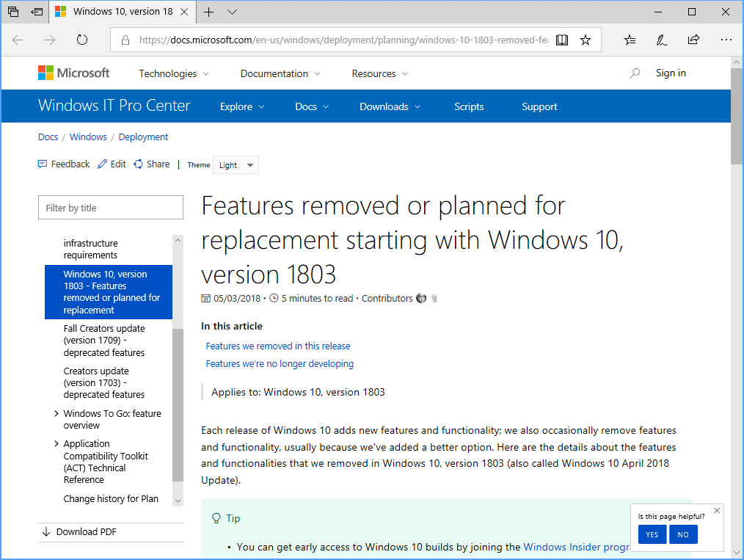Open search with the magnifier icon
Viewport: 744px width, 560px height.
pyautogui.click(x=634, y=73)
